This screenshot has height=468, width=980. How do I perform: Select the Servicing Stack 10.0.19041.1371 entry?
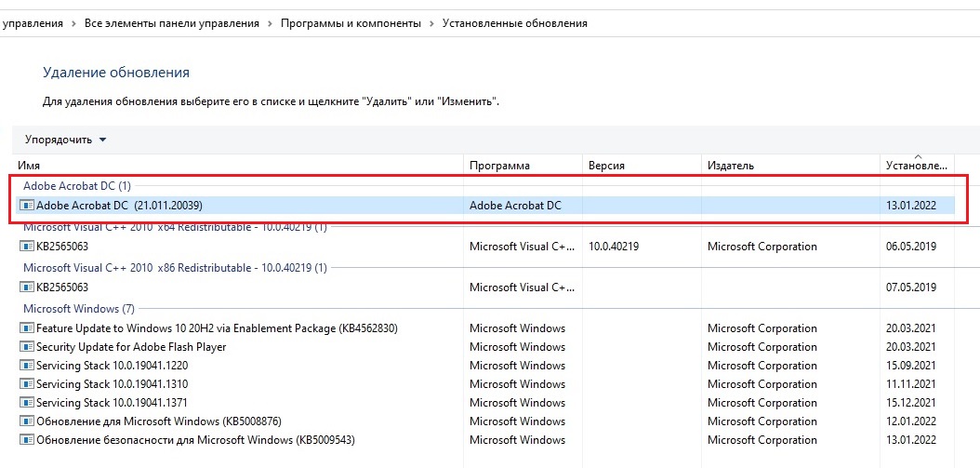(484, 403)
